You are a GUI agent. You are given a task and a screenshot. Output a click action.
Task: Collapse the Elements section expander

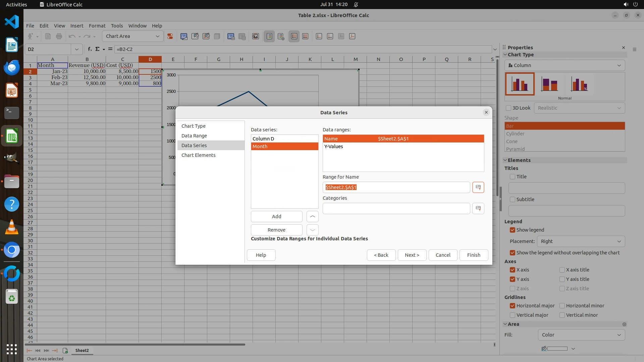click(505, 160)
